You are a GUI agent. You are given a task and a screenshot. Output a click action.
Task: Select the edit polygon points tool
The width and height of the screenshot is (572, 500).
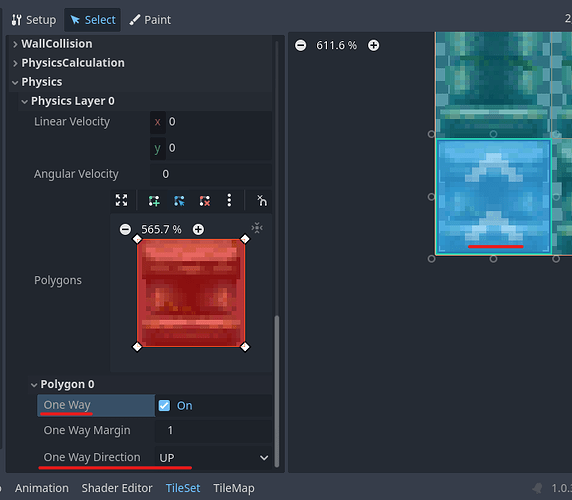pyautogui.click(x=179, y=201)
